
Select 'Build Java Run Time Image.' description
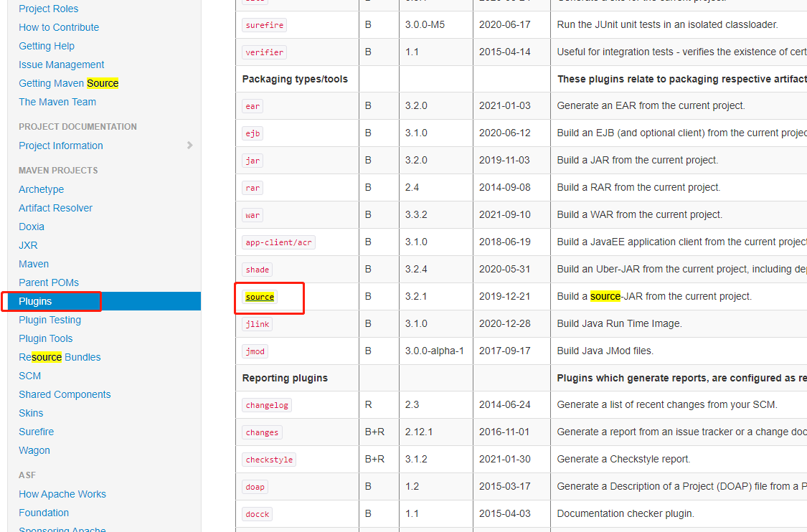tap(619, 323)
